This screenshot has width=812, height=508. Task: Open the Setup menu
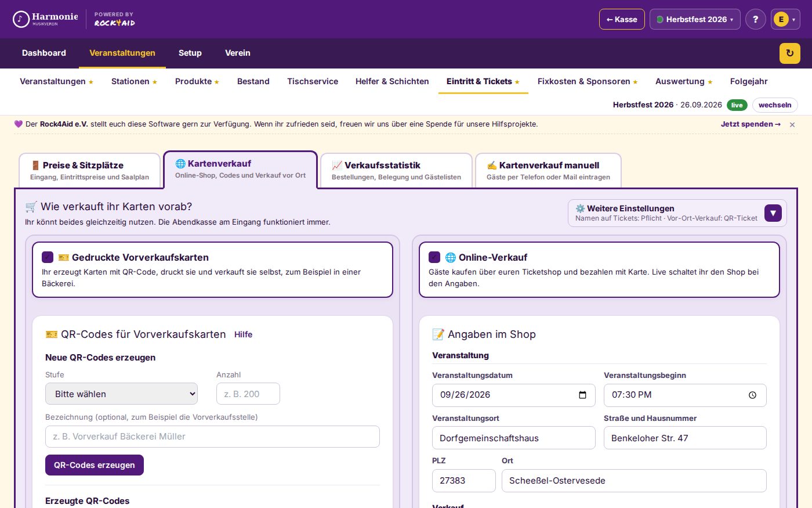tap(190, 53)
